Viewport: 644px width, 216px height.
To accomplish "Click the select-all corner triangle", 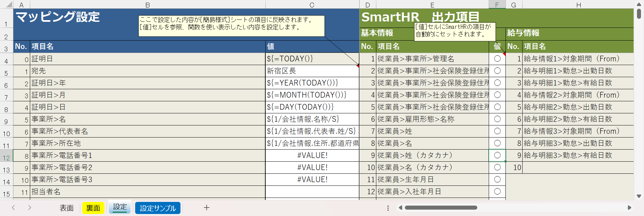I will [8, 5].
